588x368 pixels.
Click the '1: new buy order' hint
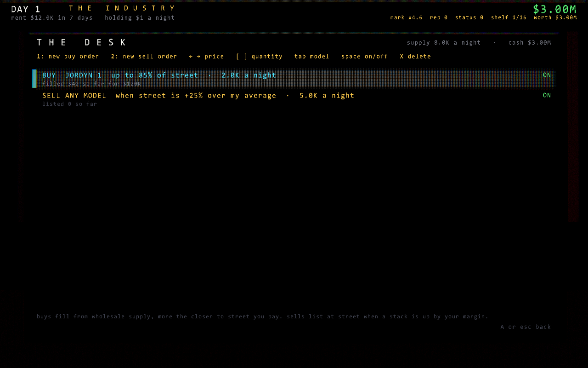pyautogui.click(x=68, y=56)
